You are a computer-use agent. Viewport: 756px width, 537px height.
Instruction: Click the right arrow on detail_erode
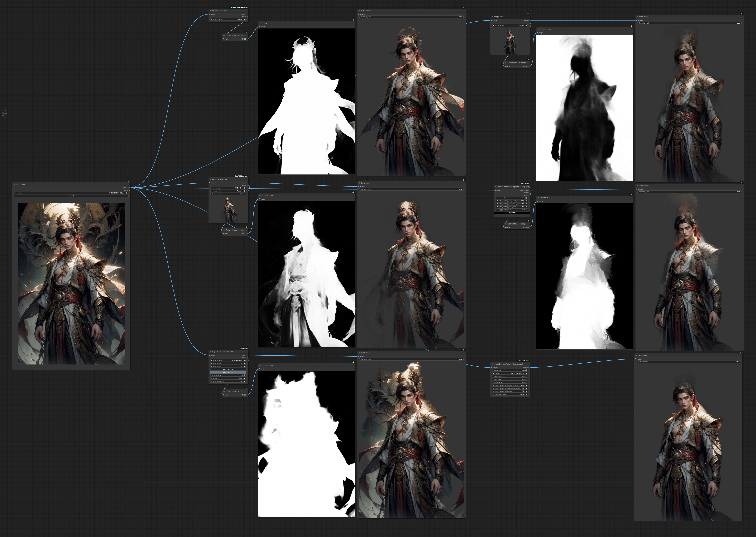click(245, 363)
